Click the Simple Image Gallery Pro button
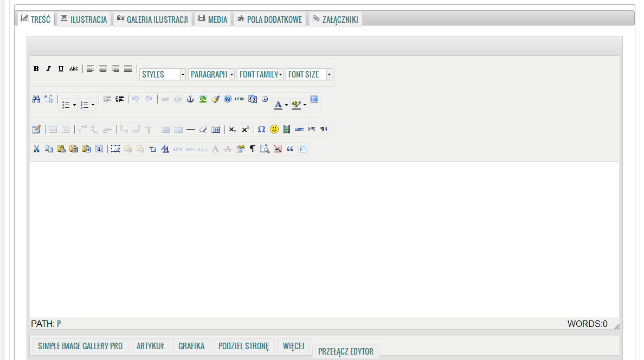The width and height of the screenshot is (644, 360). (x=80, y=346)
